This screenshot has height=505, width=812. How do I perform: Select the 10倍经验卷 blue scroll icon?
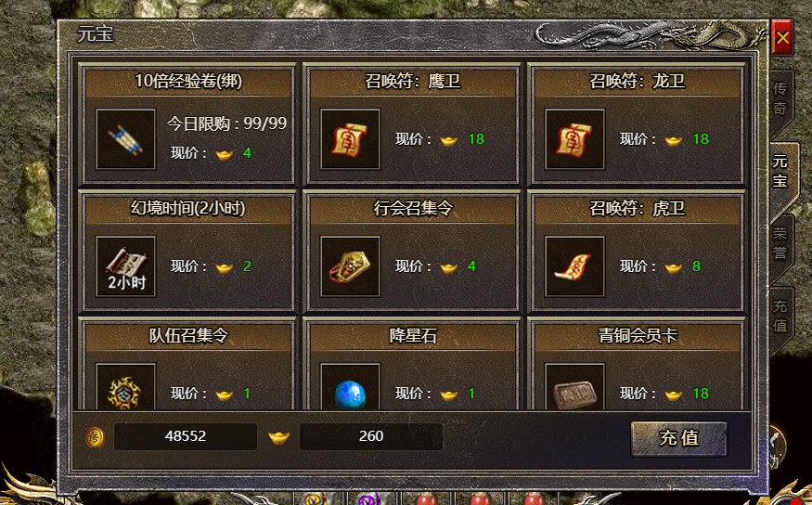(126, 139)
